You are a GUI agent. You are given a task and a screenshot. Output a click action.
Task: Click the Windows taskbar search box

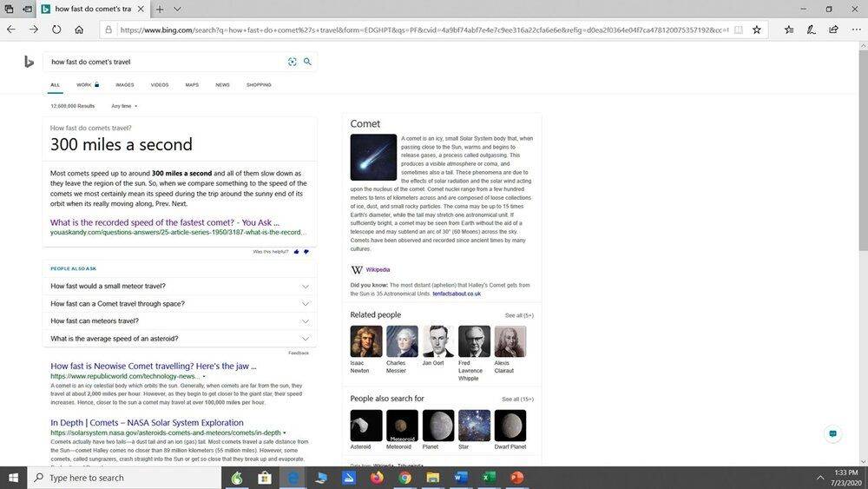point(124,478)
